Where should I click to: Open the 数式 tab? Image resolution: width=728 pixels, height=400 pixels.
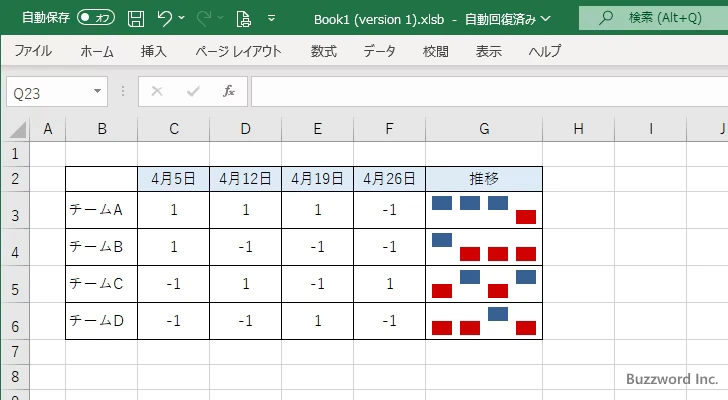324,51
